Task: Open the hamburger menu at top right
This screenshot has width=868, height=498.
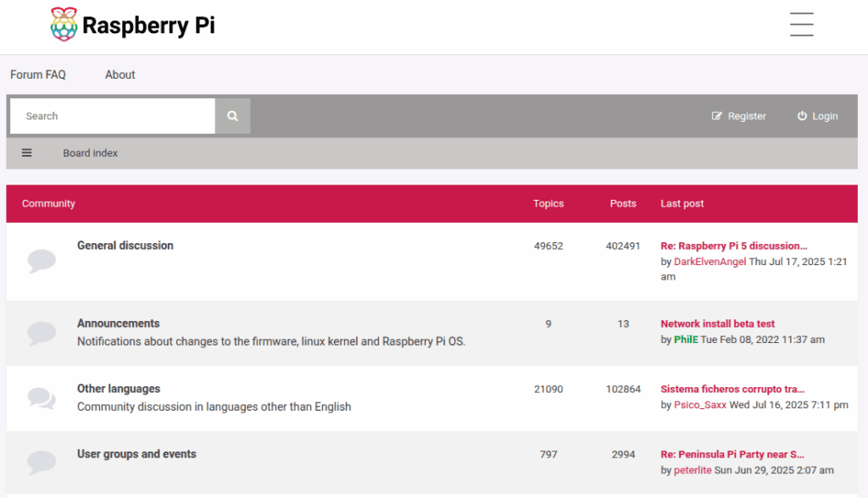Action: point(801,25)
